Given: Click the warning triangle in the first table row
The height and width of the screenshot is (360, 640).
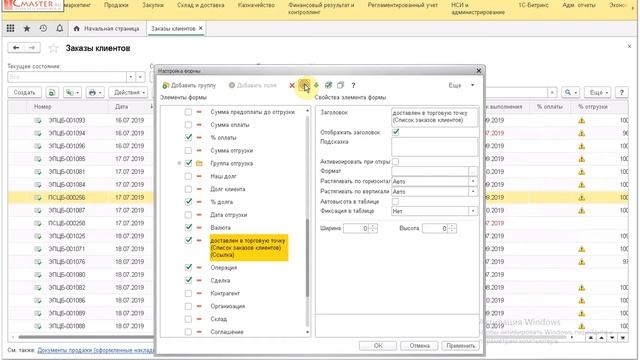Looking at the screenshot, I should pyautogui.click(x=582, y=120).
